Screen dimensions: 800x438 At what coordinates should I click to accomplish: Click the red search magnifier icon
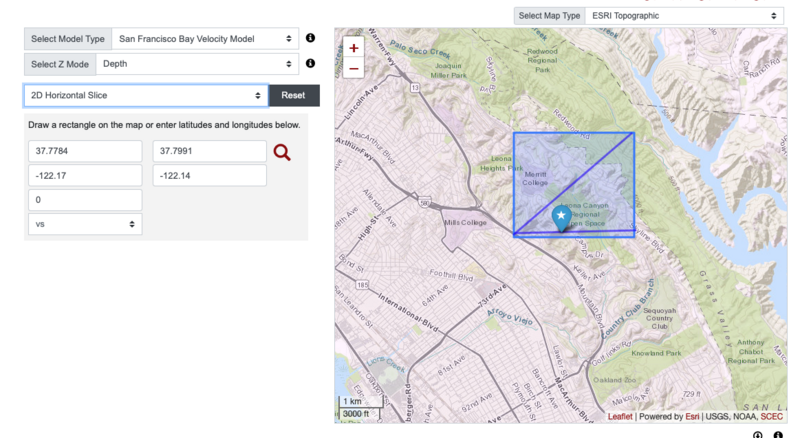282,152
